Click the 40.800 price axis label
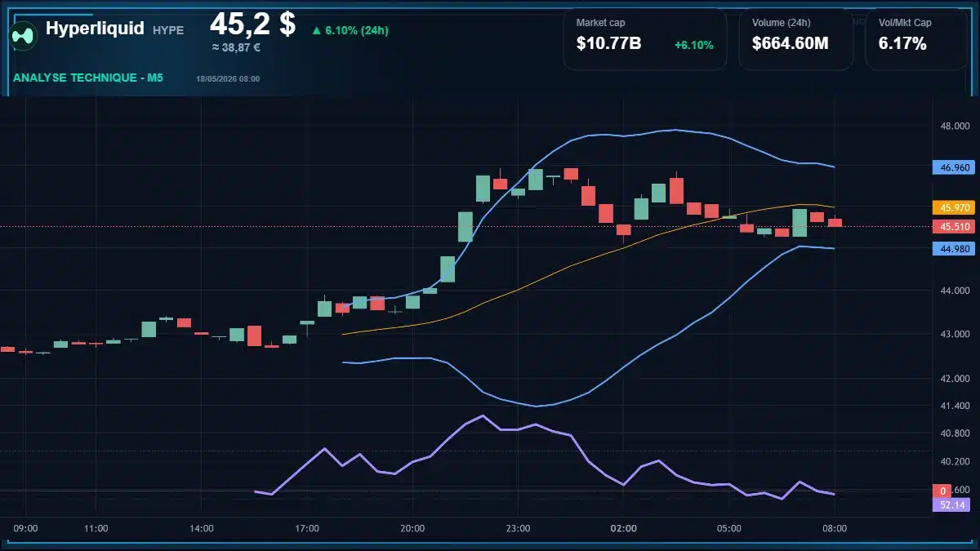 click(955, 433)
